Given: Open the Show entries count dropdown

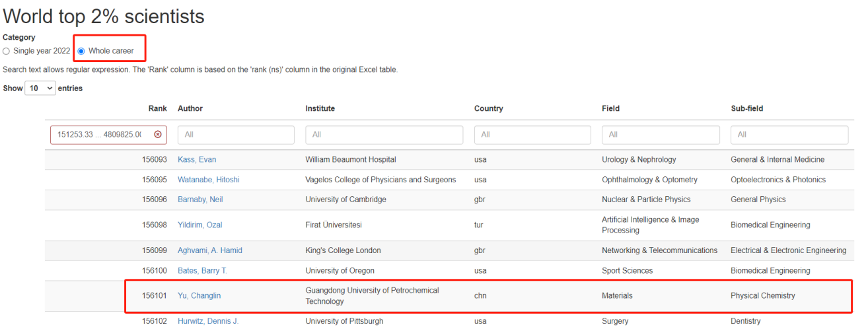Looking at the screenshot, I should coord(40,88).
